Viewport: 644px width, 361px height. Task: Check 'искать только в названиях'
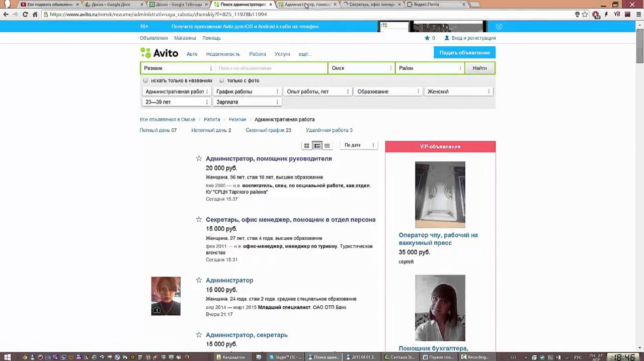click(146, 80)
